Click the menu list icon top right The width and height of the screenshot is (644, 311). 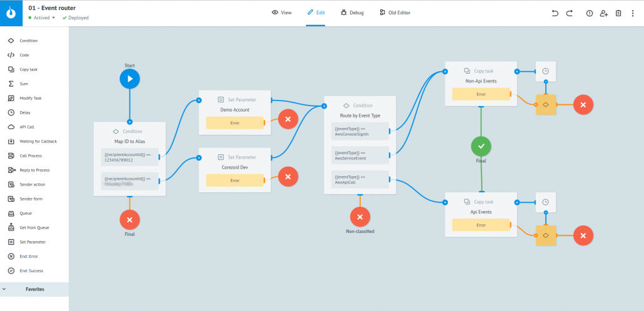(633, 13)
